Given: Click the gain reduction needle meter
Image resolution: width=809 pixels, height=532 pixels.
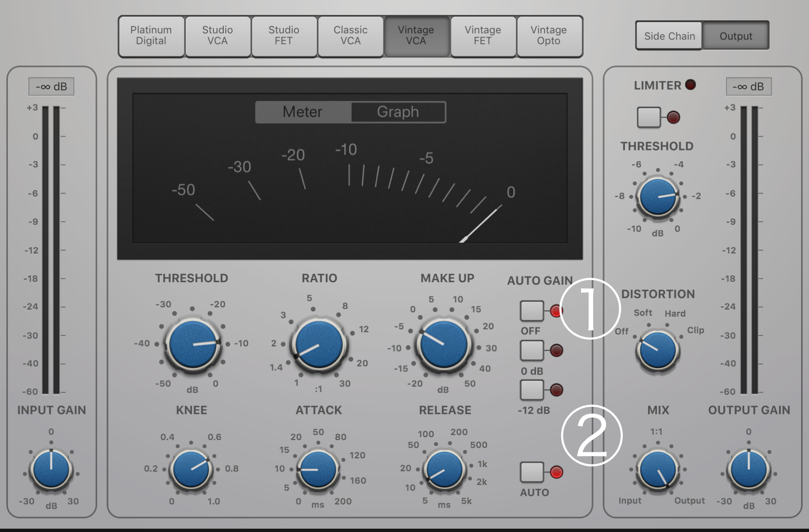Looking at the screenshot, I should (350, 168).
